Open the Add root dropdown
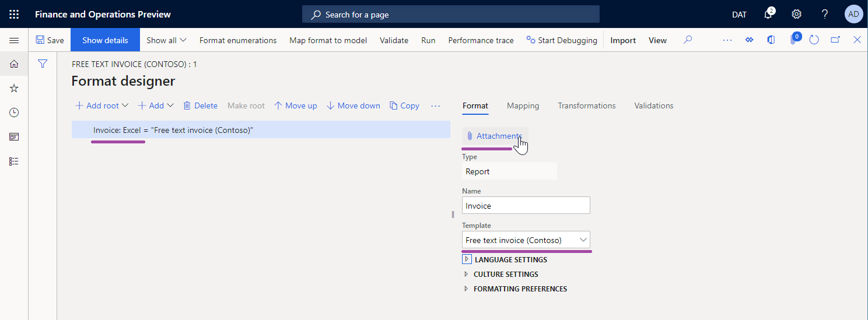The height and width of the screenshot is (320, 868). tap(102, 106)
